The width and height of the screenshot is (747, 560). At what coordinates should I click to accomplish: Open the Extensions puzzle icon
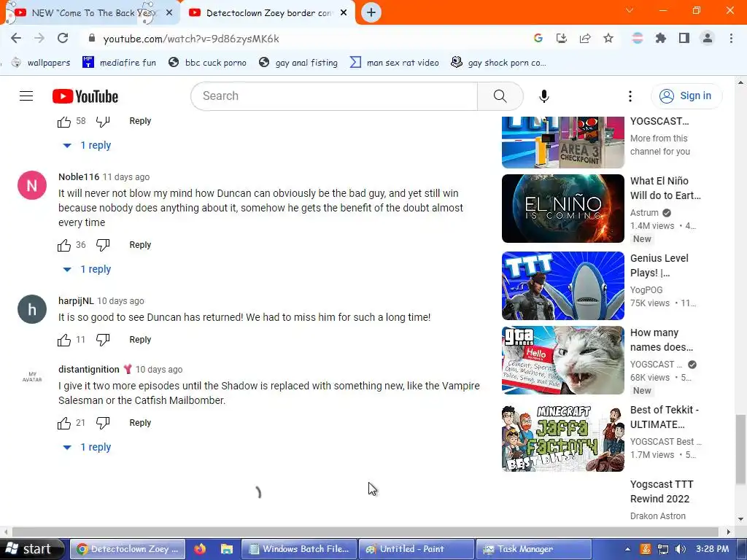click(661, 39)
